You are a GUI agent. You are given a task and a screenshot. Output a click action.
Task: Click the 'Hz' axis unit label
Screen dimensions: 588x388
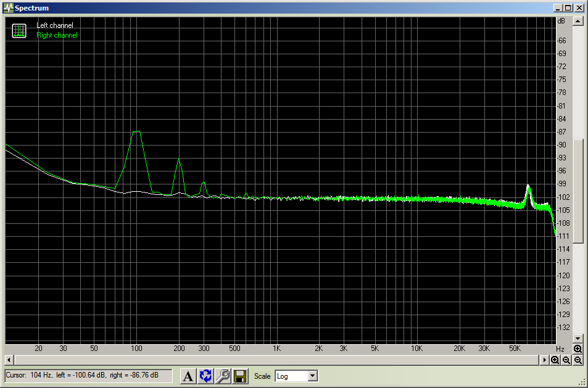click(560, 349)
